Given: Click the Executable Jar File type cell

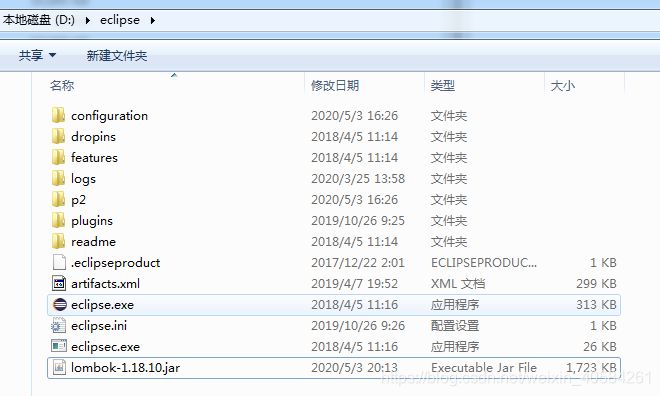Looking at the screenshot, I should (x=484, y=368).
